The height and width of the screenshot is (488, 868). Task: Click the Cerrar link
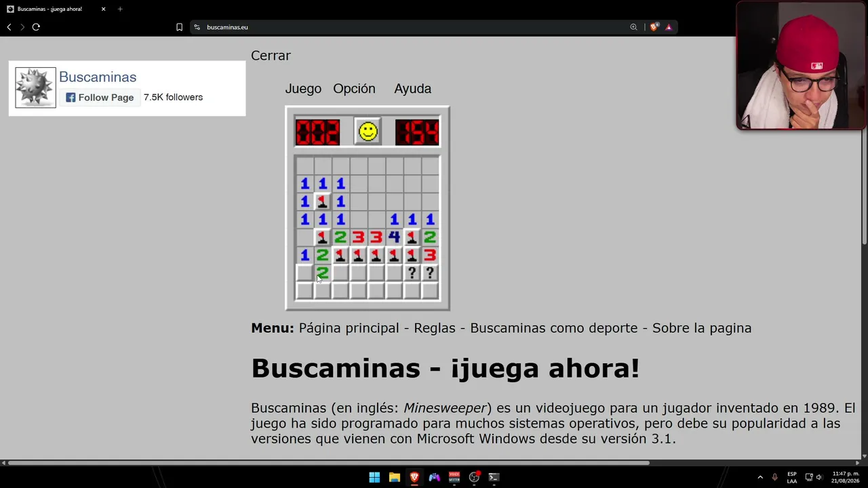[x=271, y=56]
